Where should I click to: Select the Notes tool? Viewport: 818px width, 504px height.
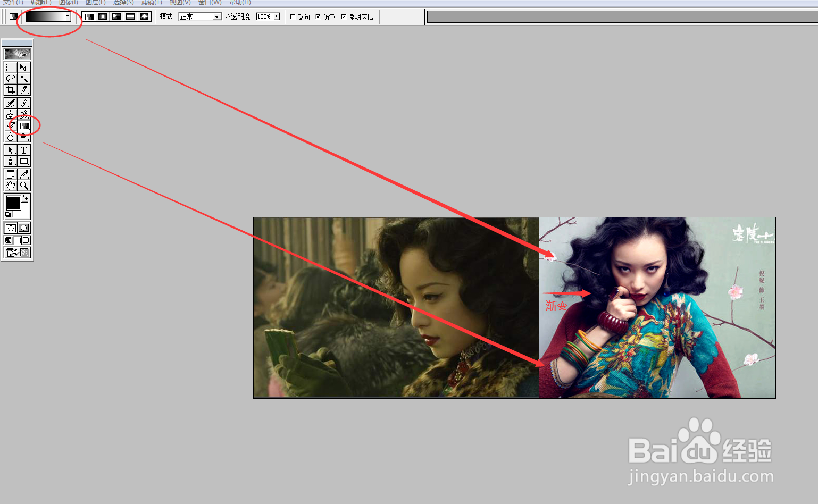(11, 174)
